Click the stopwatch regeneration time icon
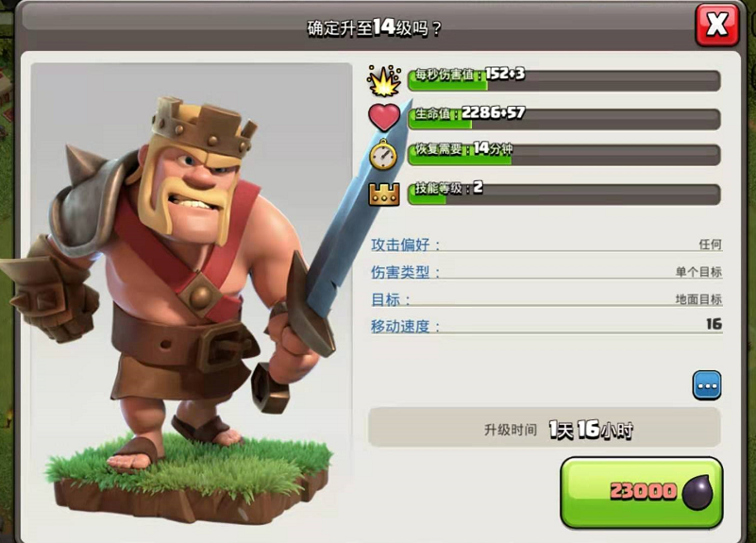756x543 pixels. (x=383, y=154)
